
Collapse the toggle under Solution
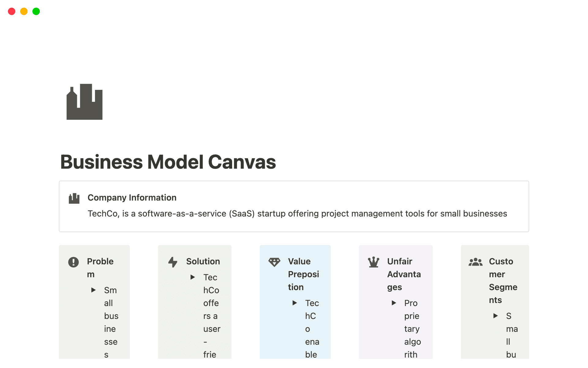click(x=193, y=277)
